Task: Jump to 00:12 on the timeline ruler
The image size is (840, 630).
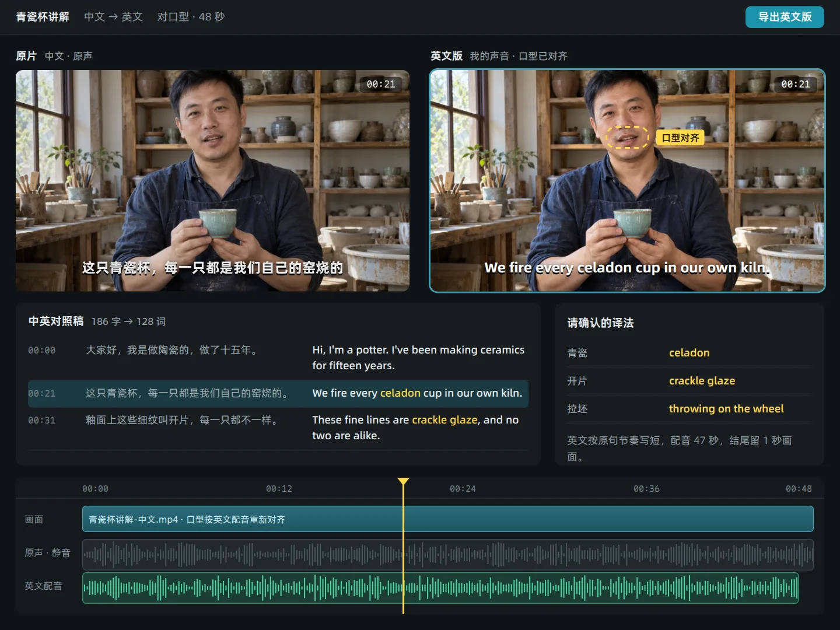Action: [x=279, y=489]
